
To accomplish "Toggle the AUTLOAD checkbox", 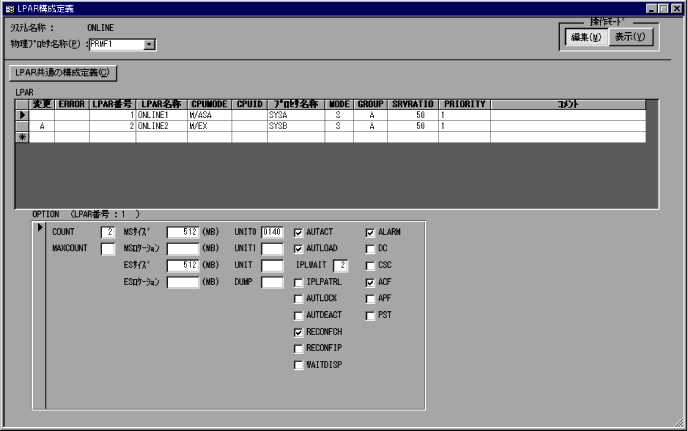I will [x=298, y=249].
